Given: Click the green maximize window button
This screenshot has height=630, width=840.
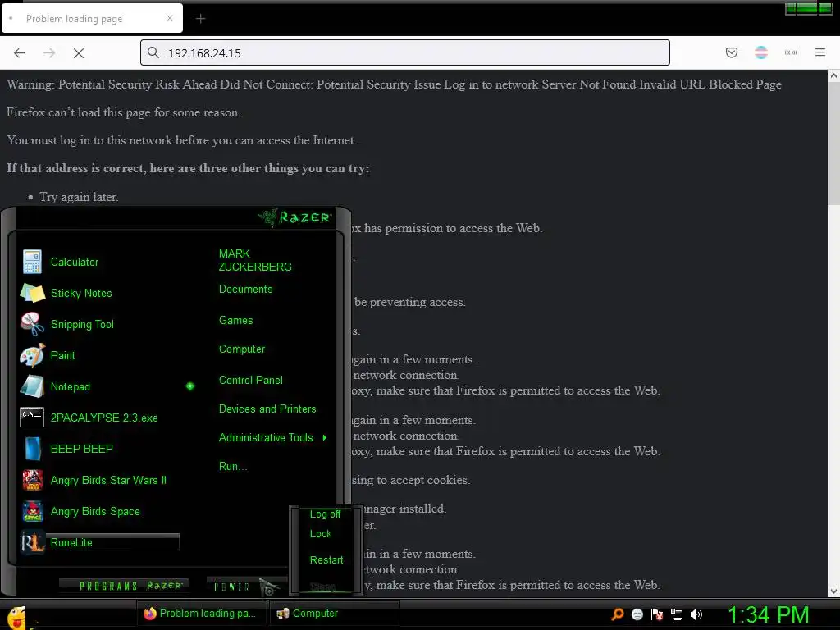Looking at the screenshot, I should coord(807,8).
